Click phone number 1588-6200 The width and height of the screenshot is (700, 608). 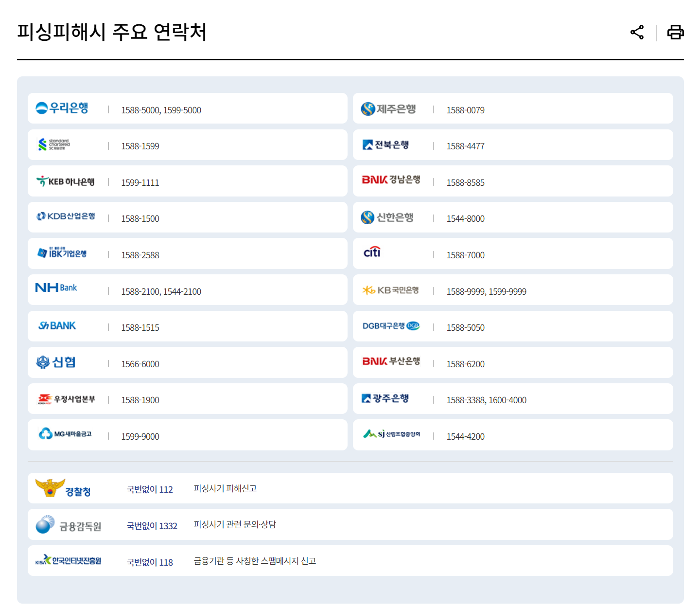click(465, 364)
